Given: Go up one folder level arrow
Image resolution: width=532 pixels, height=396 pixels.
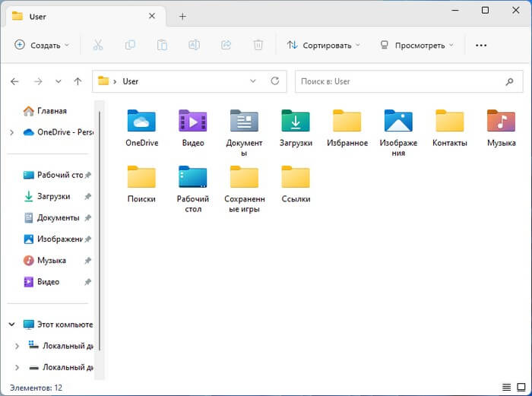Looking at the screenshot, I should (78, 81).
